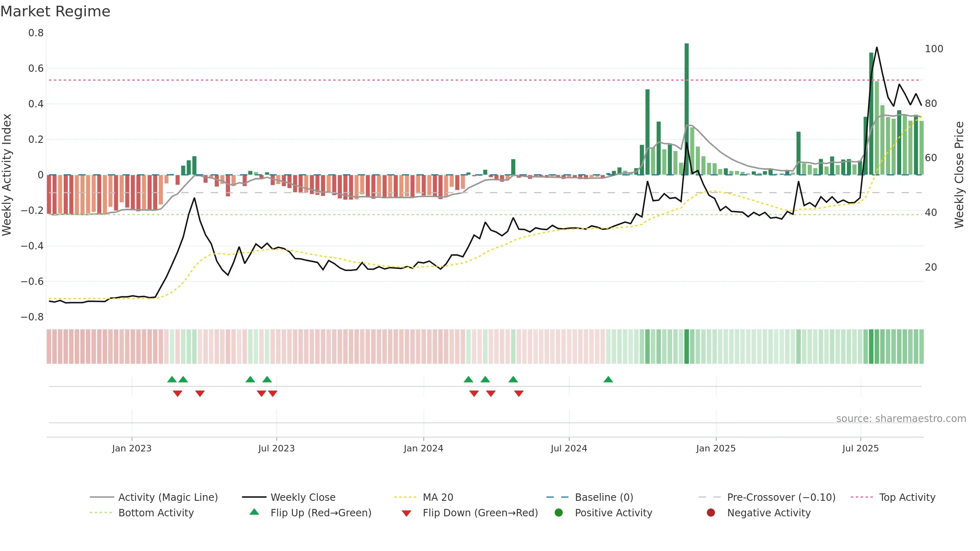Toggle the Activity (Magic Line) legend entry
This screenshot has width=980, height=551.
(154, 497)
